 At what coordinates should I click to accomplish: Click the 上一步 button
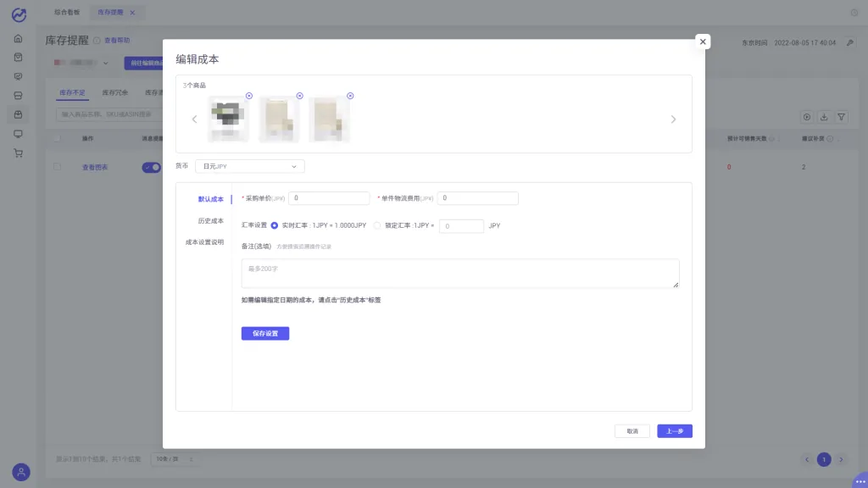click(x=674, y=431)
